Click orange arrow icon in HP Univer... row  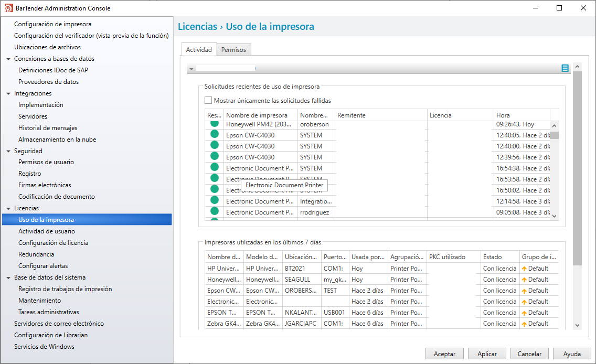[x=524, y=269]
